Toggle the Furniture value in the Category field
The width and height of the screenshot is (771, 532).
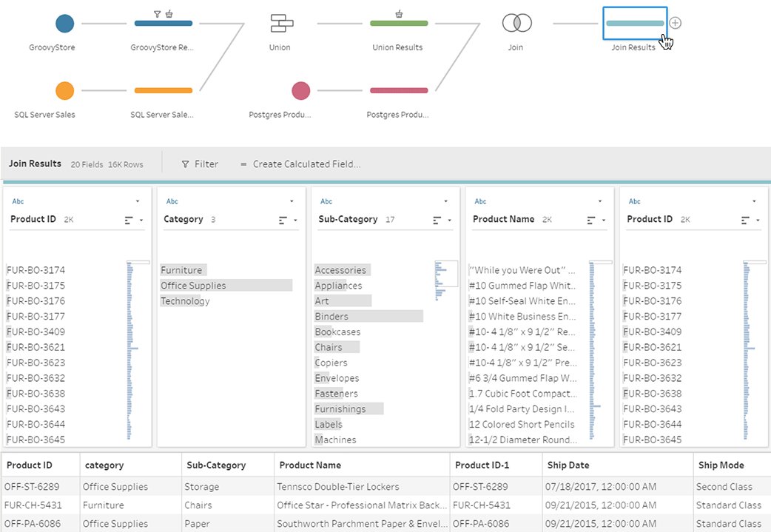(181, 269)
